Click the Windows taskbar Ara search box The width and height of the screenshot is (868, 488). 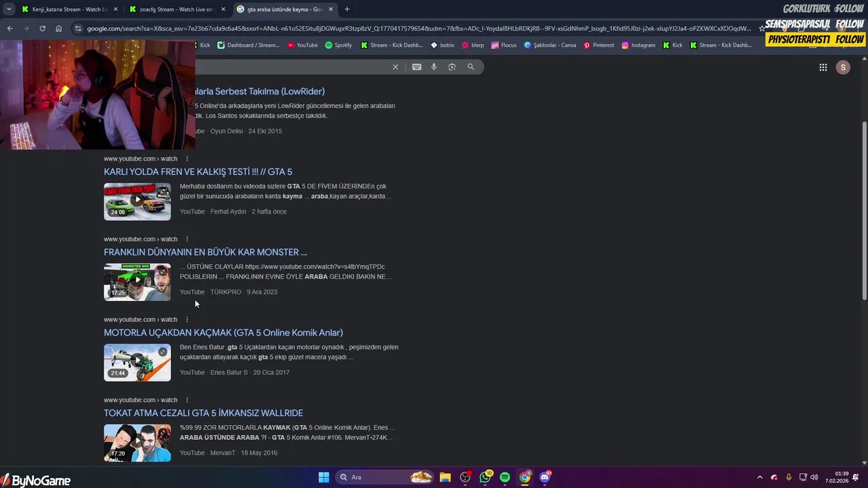tap(384, 477)
